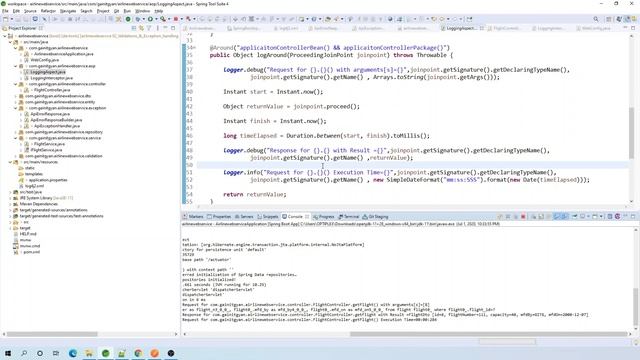Click the editor vertical scrollbar
Viewport: 640px width, 360px height.
click(x=632, y=133)
